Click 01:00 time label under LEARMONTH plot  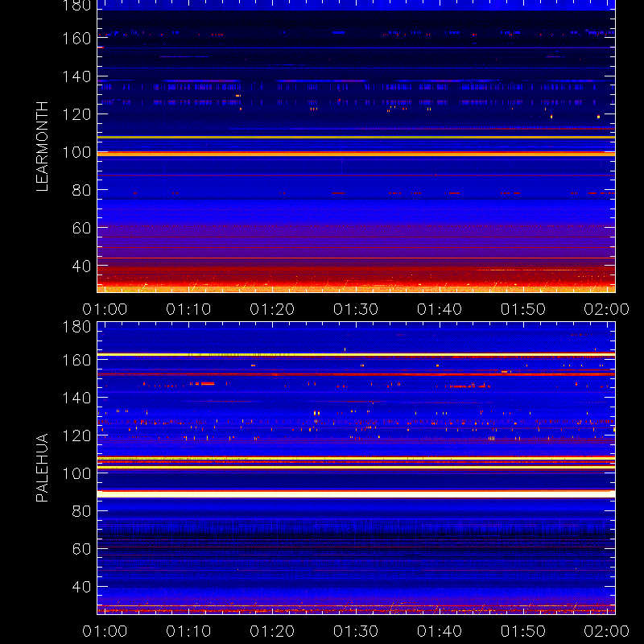[105, 309]
